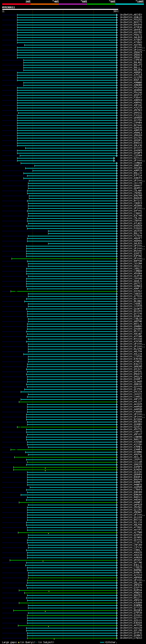Image resolution: width=146 pixels, height=644 pixels.
Task: Select the UniRef100_P50246 label
Action: pyautogui.click(x=131, y=93)
